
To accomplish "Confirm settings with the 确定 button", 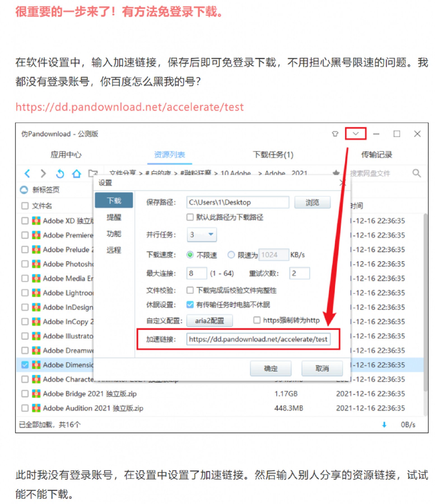I will (271, 368).
